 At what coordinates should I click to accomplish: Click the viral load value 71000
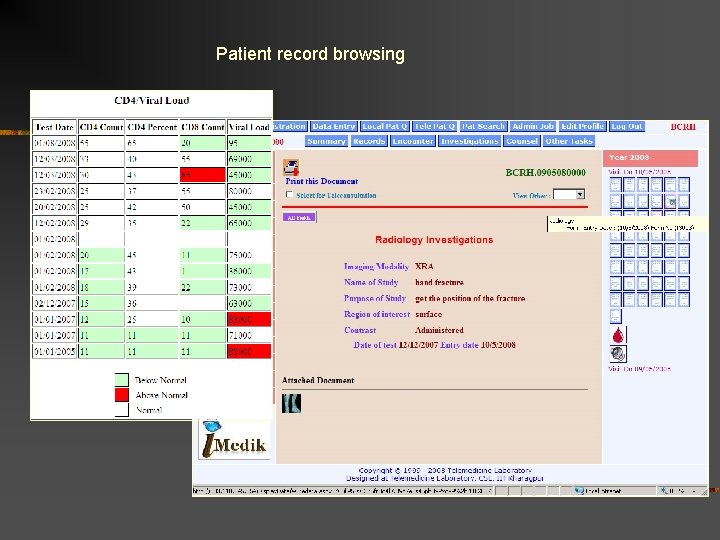249,335
